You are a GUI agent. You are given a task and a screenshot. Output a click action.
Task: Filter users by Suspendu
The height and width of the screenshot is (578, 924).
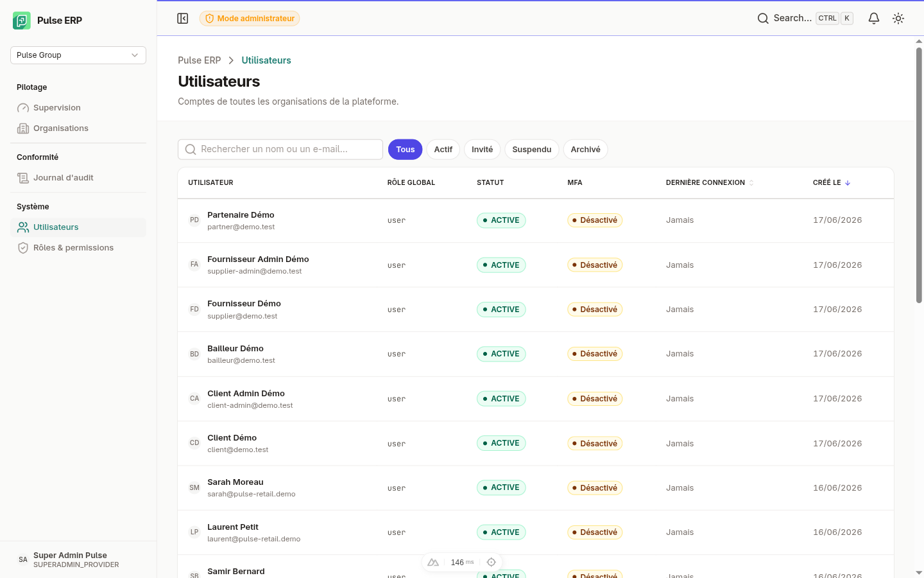pyautogui.click(x=532, y=150)
